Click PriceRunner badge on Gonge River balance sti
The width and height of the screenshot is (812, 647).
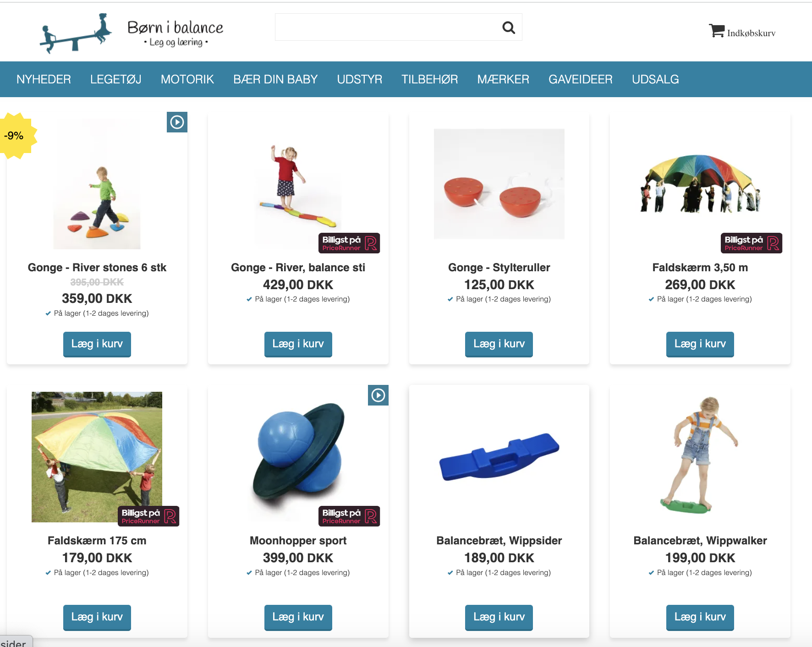pyautogui.click(x=349, y=243)
